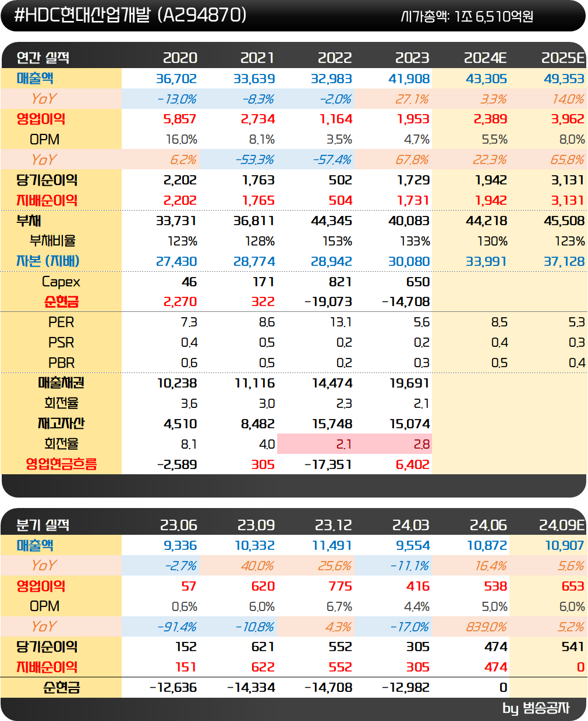The height and width of the screenshot is (721, 588).
Task: Select the 2025E equity value 37,128
Action: (564, 261)
